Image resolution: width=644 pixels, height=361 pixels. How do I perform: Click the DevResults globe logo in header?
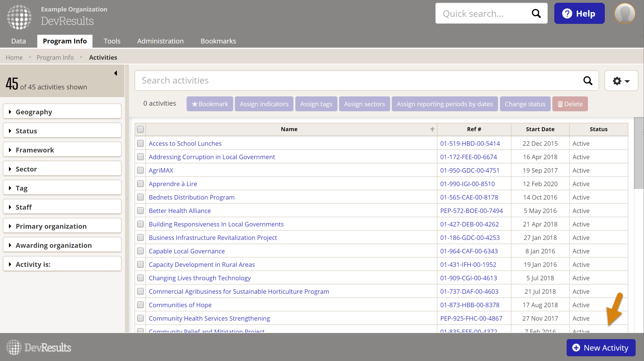[19, 17]
